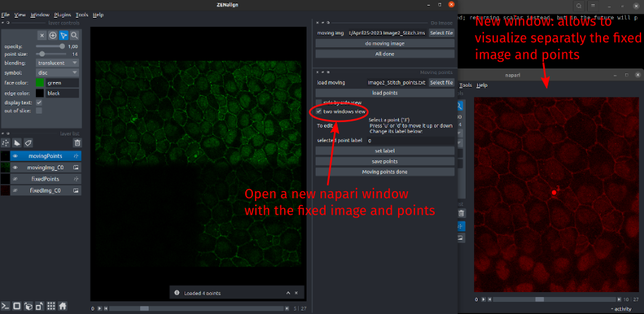The width and height of the screenshot is (644, 314).
Task: Play the axis animation in ZENalign
Action: pyautogui.click(x=99, y=308)
